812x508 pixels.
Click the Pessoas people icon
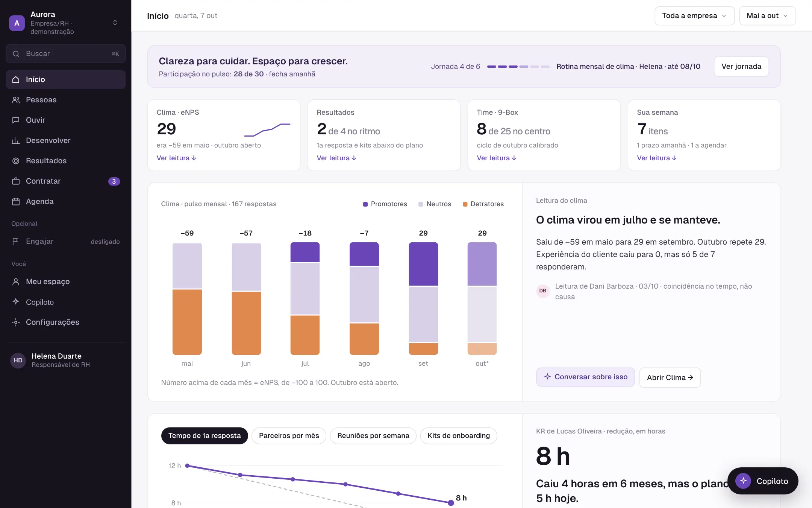point(16,100)
